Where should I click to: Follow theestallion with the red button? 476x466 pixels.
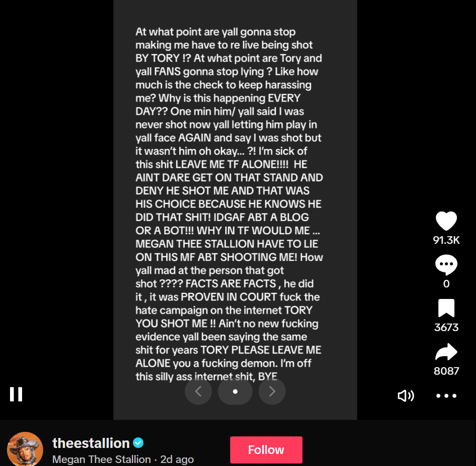click(266, 449)
